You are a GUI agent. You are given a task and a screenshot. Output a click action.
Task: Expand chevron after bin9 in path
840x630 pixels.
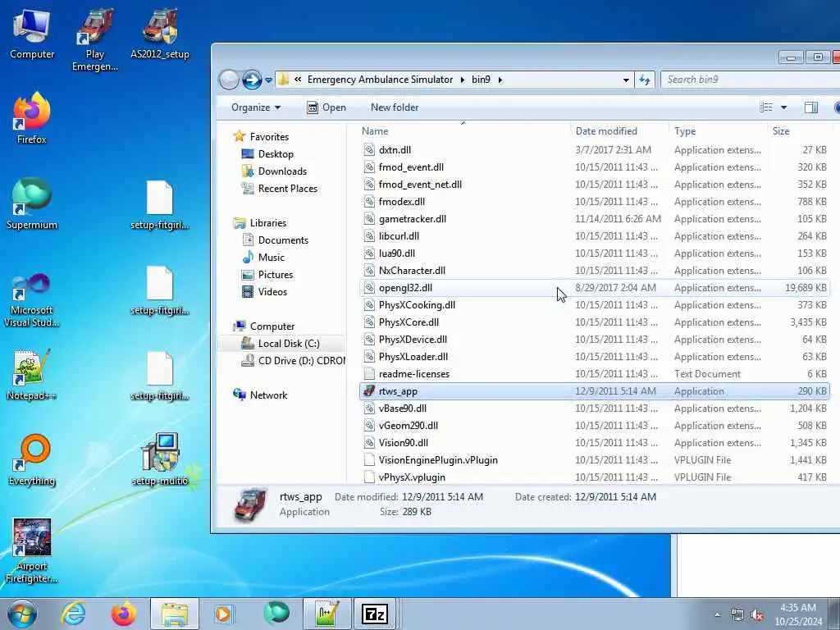[x=500, y=80]
